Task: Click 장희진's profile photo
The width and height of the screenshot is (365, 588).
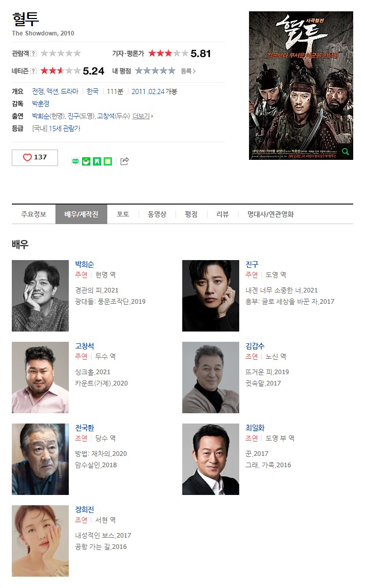Action: point(41,541)
